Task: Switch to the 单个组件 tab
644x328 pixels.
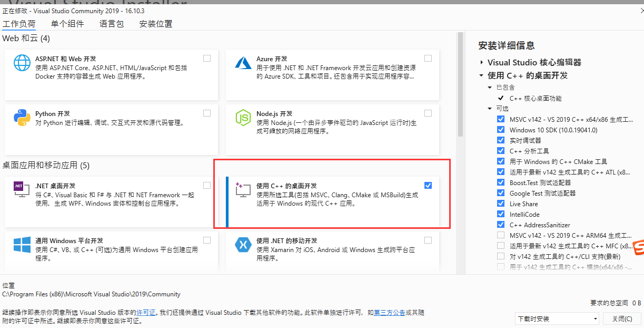Action: pyautogui.click(x=67, y=24)
